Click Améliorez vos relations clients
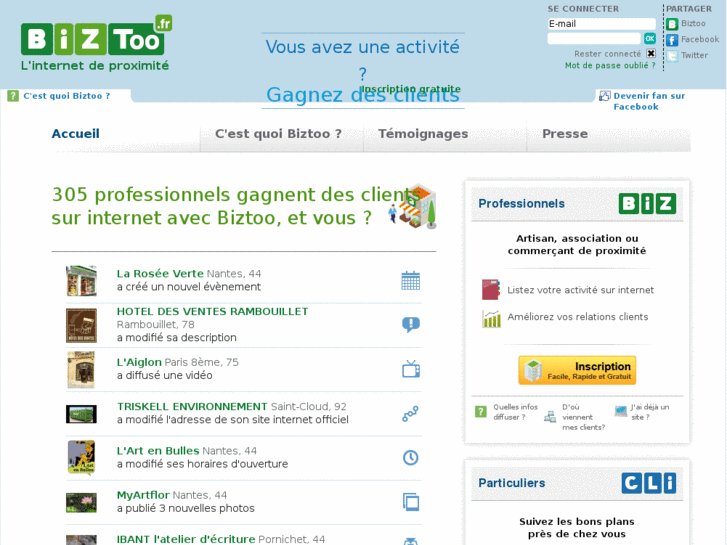Screen dimensions: 727x545 (578, 317)
